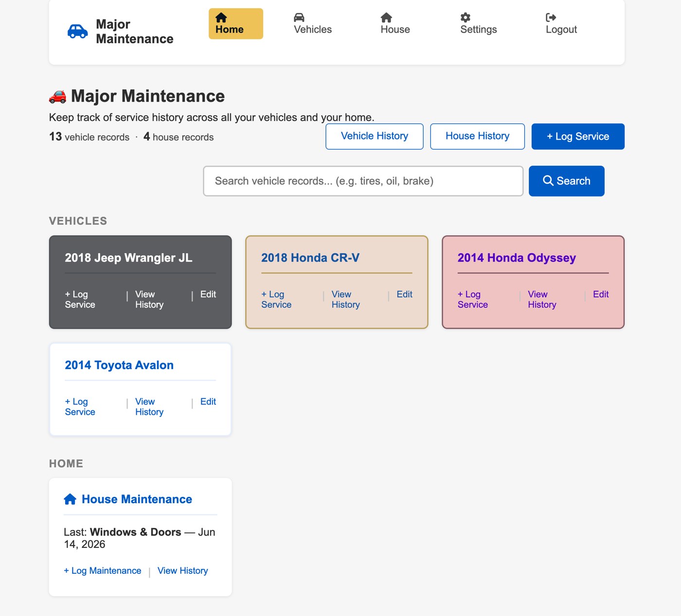Click the blue + Log Service button
The height and width of the screenshot is (616, 681).
tap(578, 137)
